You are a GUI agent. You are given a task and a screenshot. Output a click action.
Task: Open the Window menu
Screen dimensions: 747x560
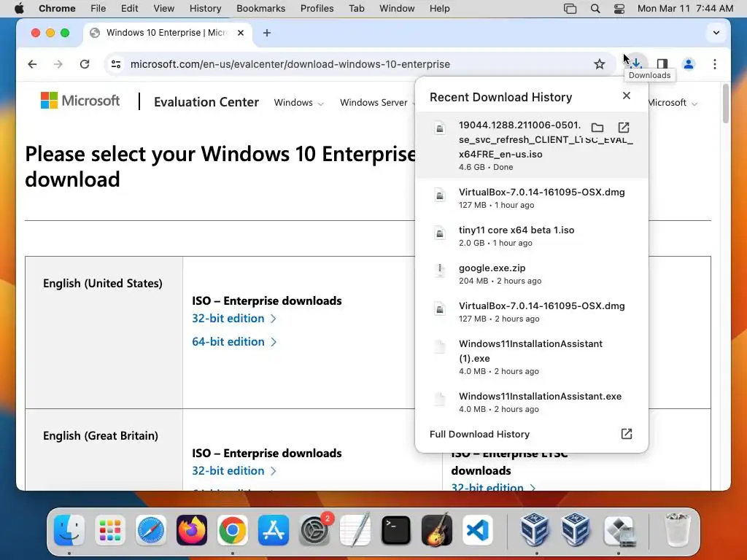397,8
